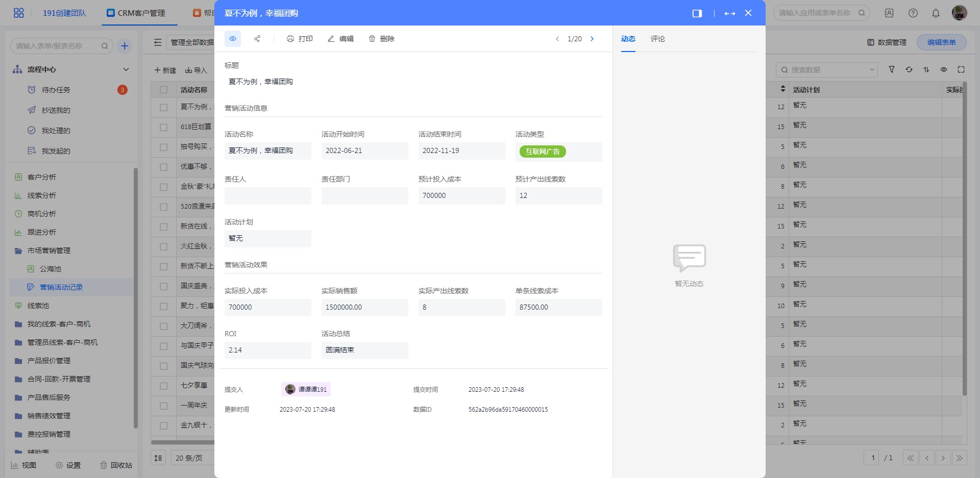Click the 编辑表单 button
Viewport: 980px width, 478px height.
[x=941, y=42]
